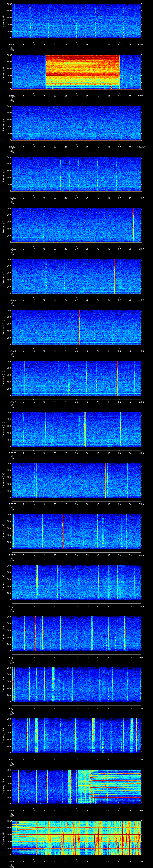
Task: Open the 17:13 spectrogram with dense harmonic lines
Action: 76,838
